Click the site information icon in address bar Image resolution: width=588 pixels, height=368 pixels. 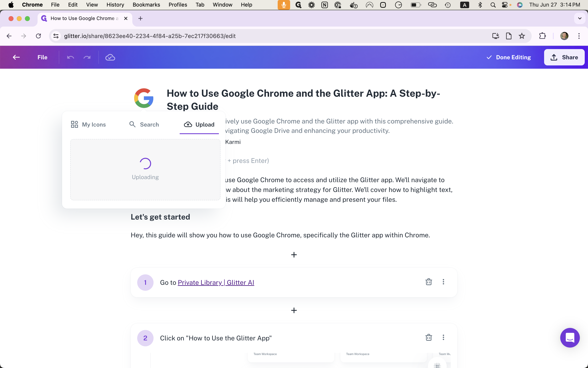point(56,36)
